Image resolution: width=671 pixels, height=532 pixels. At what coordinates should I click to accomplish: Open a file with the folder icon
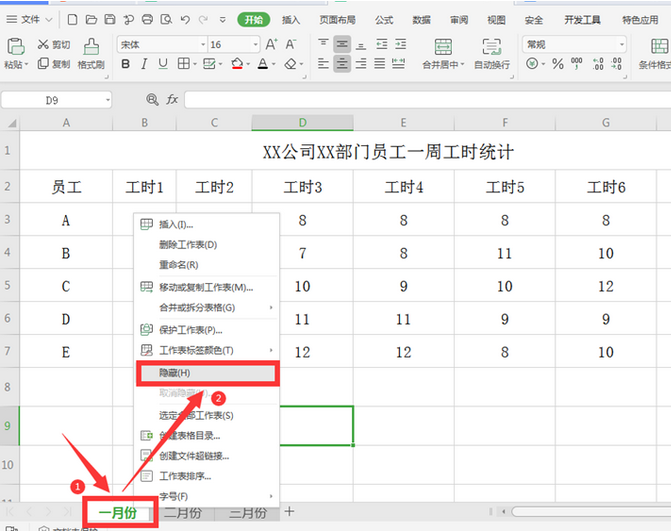pyautogui.click(x=91, y=19)
